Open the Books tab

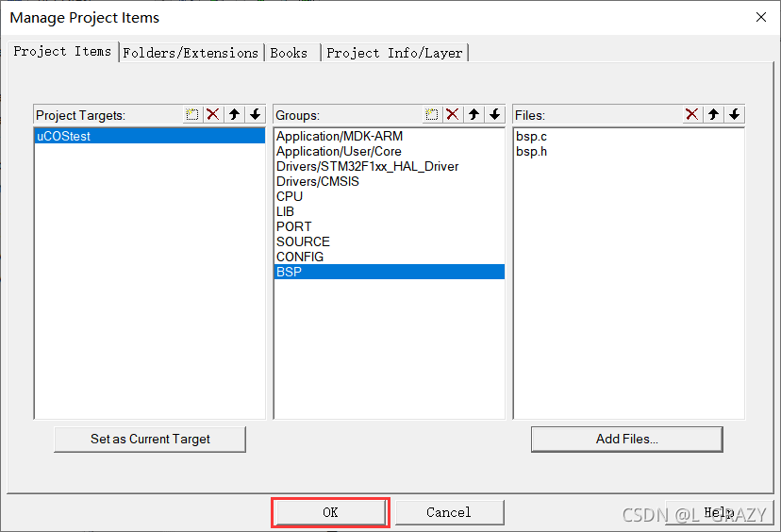click(291, 53)
